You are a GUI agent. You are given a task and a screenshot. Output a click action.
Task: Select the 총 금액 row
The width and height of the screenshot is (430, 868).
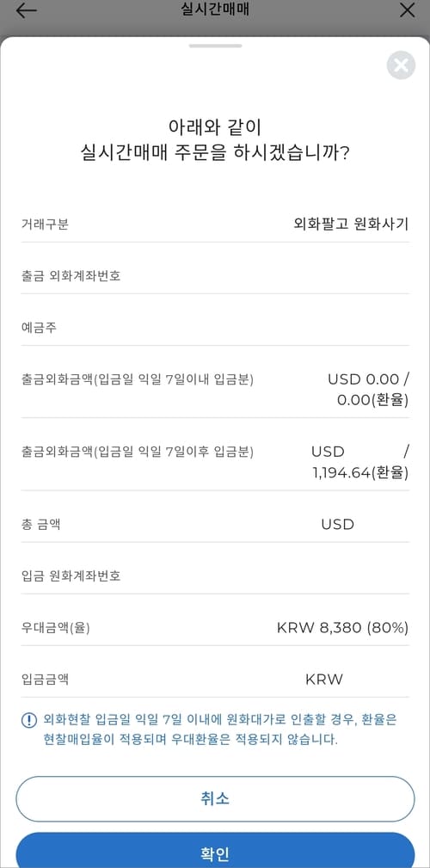(x=215, y=524)
